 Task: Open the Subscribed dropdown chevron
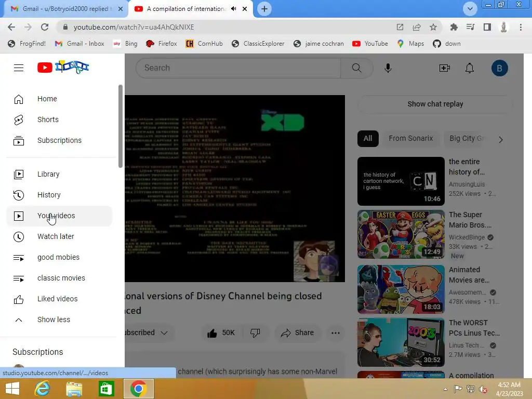tap(164, 333)
